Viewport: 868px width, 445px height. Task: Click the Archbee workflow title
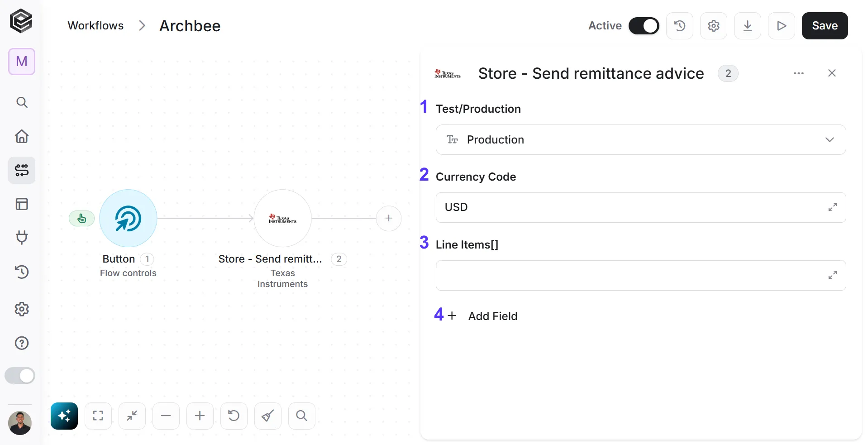point(190,26)
